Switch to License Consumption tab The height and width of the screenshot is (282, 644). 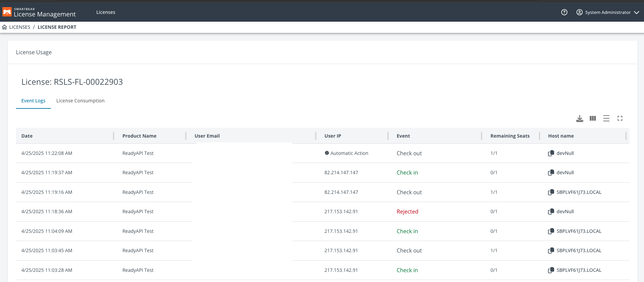80,101
